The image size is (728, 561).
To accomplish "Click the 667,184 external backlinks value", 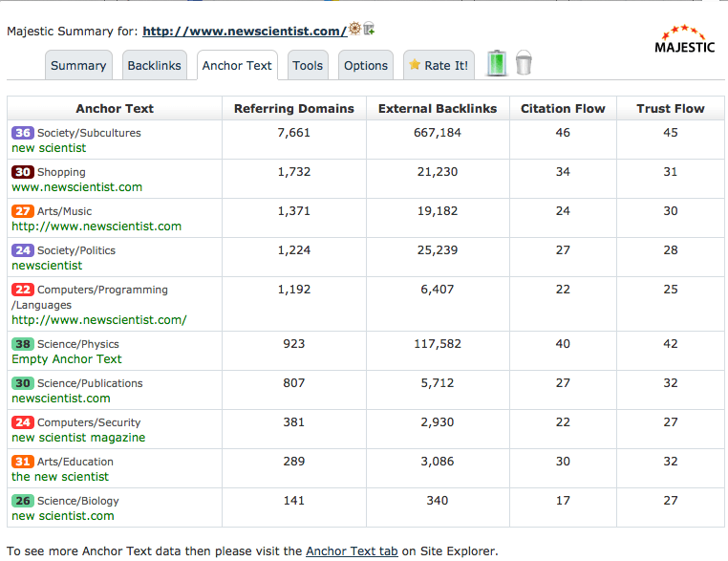I will (438, 133).
